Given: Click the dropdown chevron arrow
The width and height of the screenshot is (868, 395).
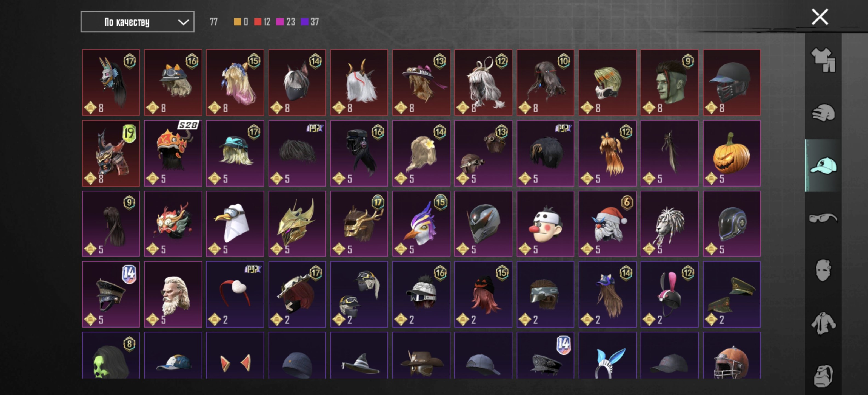Looking at the screenshot, I should 183,22.
